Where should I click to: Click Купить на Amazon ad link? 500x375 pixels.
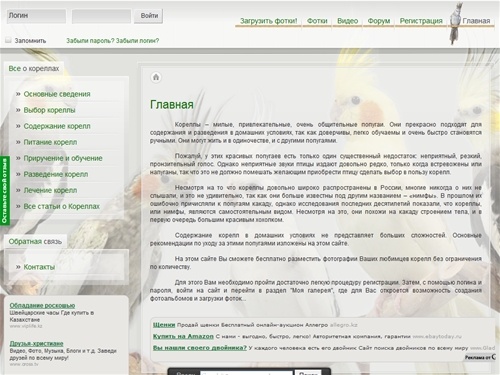[x=183, y=336]
